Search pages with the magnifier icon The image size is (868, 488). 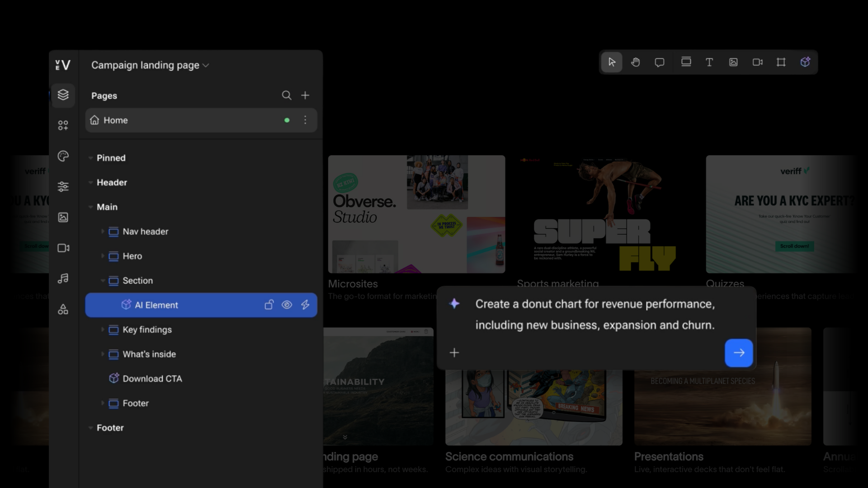[x=287, y=95]
